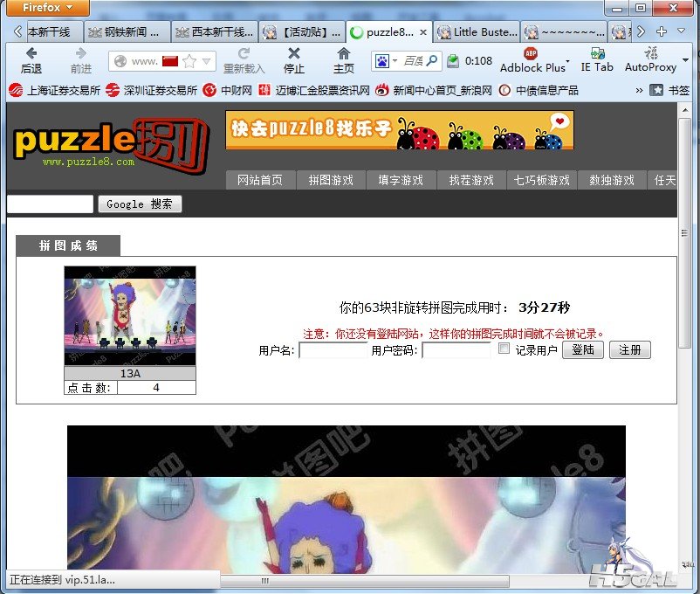
Task: Click the green download status icon near 0:108
Action: pos(453,61)
